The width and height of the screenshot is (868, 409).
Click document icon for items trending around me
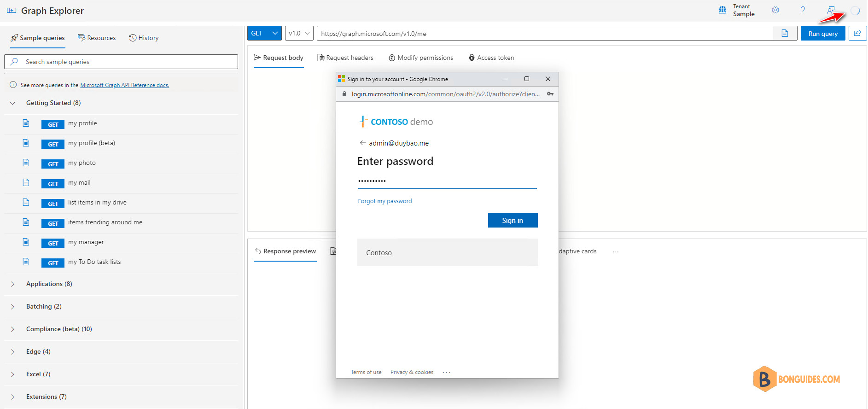(26, 222)
